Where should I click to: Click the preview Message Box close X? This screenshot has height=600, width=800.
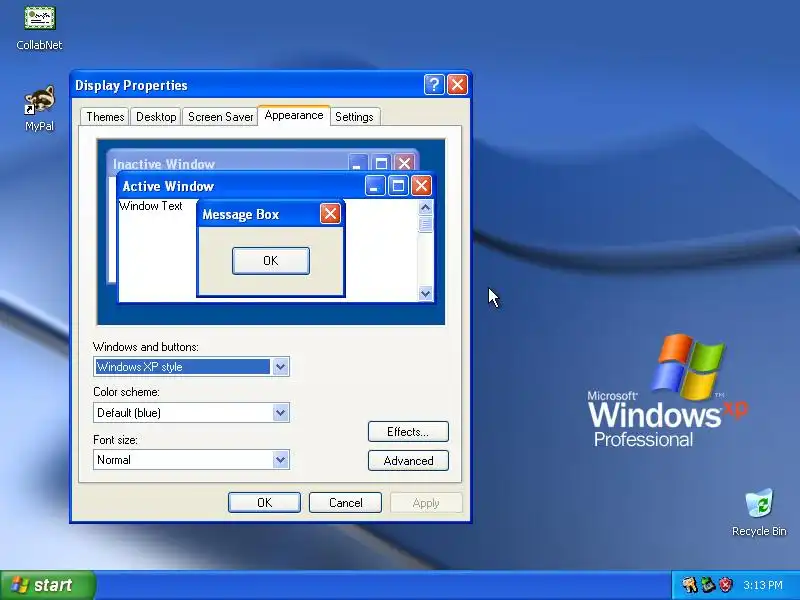click(x=330, y=213)
